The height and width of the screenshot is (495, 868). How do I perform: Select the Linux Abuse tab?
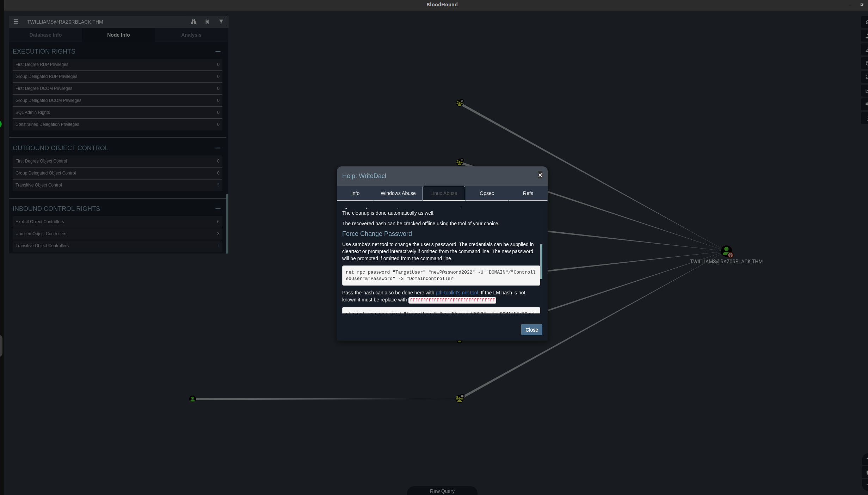[x=444, y=193]
